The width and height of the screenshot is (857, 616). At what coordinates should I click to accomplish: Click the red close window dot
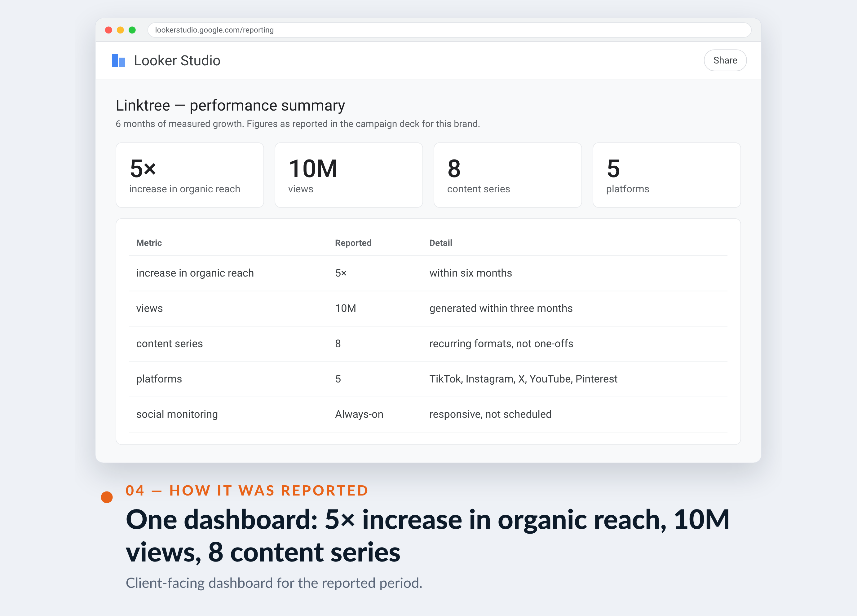click(108, 30)
